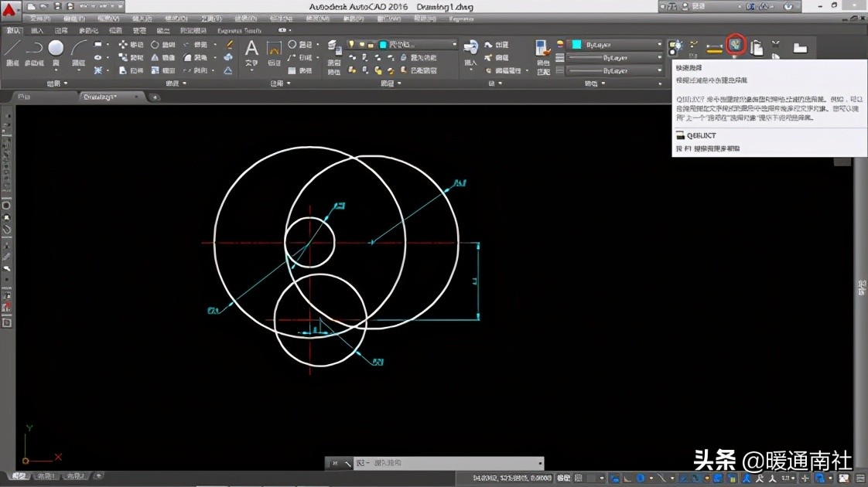Viewport: 868px width, 487px height.
Task: Select the Polyline tool
Action: [34, 50]
